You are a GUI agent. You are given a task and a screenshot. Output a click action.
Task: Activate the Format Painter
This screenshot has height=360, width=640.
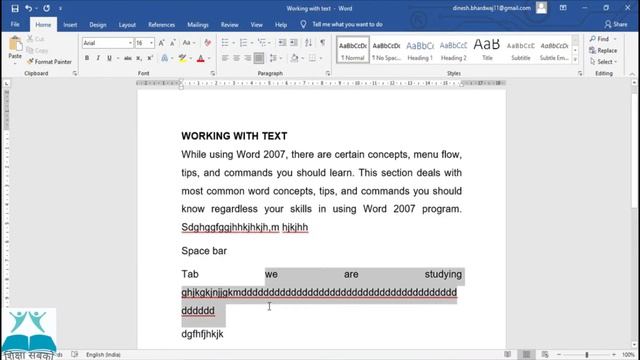coord(49,62)
